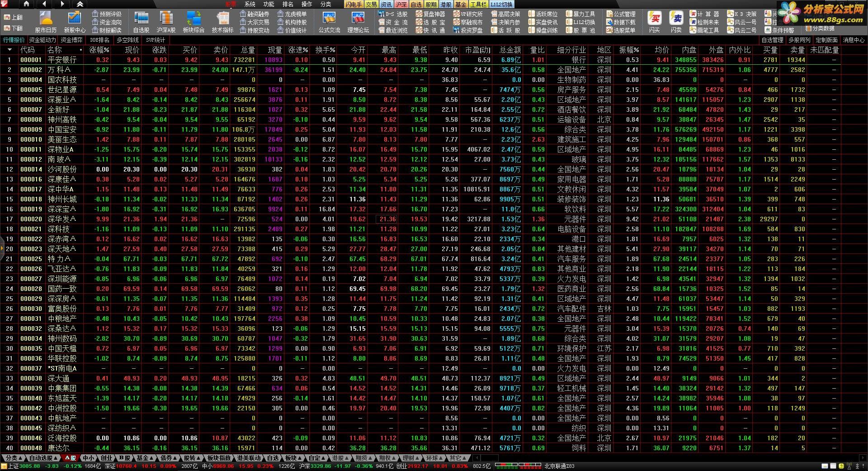Open the 理想论坛 forum icon

tap(358, 22)
